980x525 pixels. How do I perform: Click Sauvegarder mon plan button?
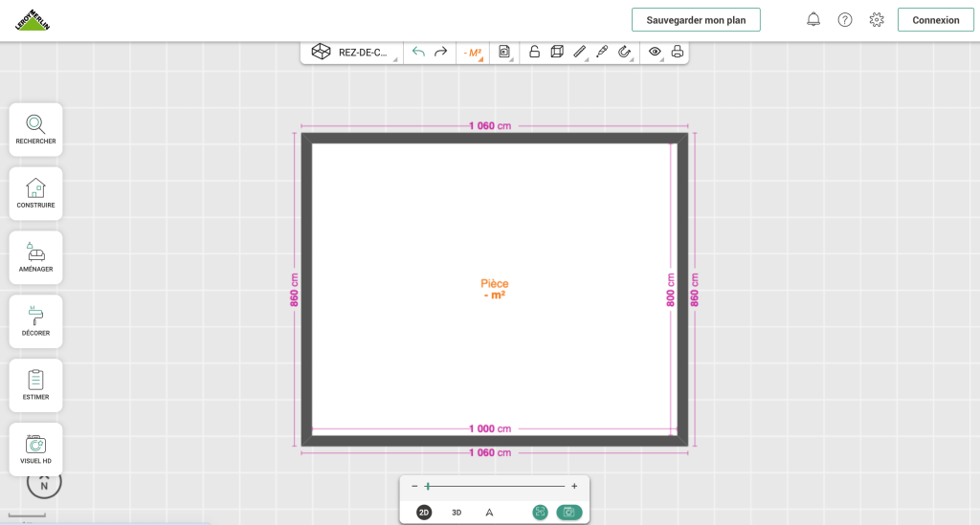(696, 20)
